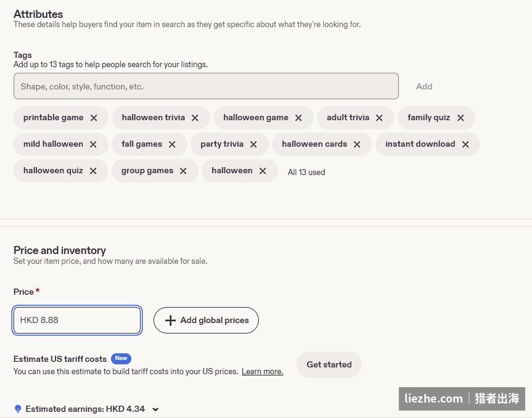Delete the 'family quiz' tag

point(460,118)
